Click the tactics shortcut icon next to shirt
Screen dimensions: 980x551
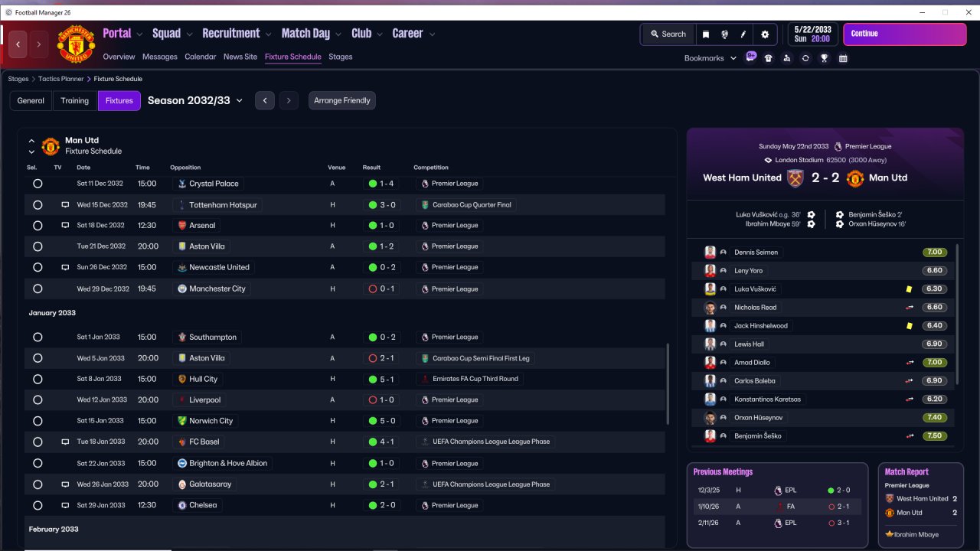click(787, 58)
